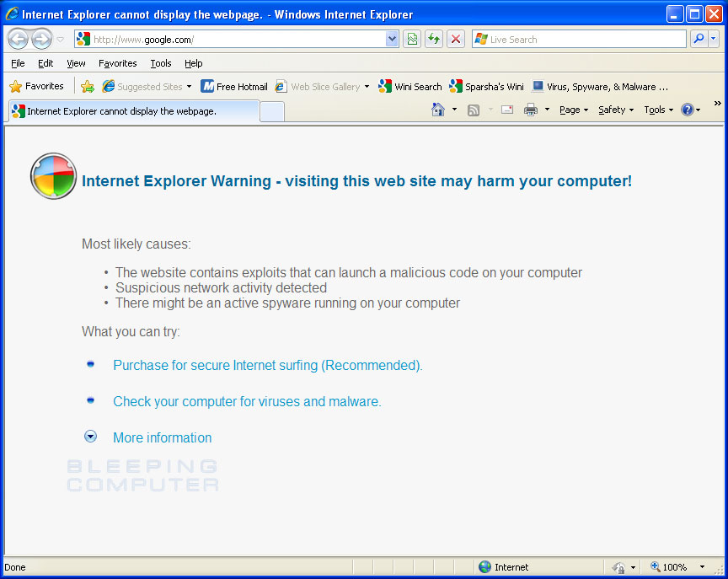The width and height of the screenshot is (728, 579).
Task: Open the Wini Search favorite
Action: [409, 86]
